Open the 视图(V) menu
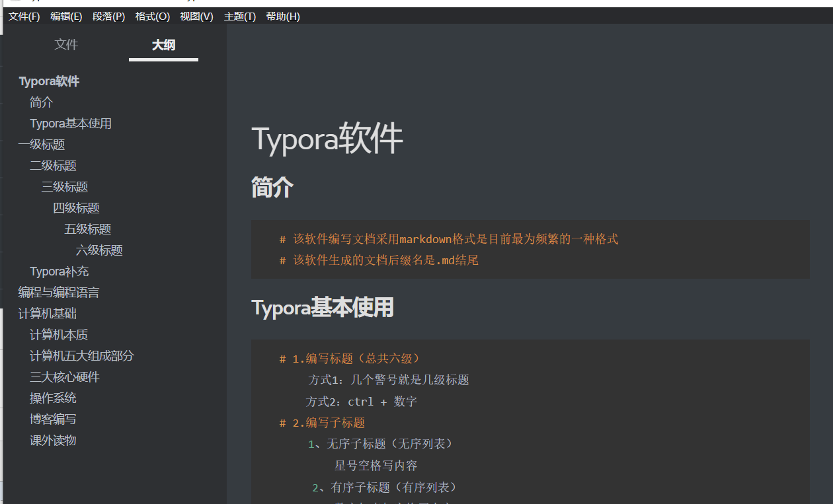This screenshot has width=833, height=504. [x=196, y=16]
